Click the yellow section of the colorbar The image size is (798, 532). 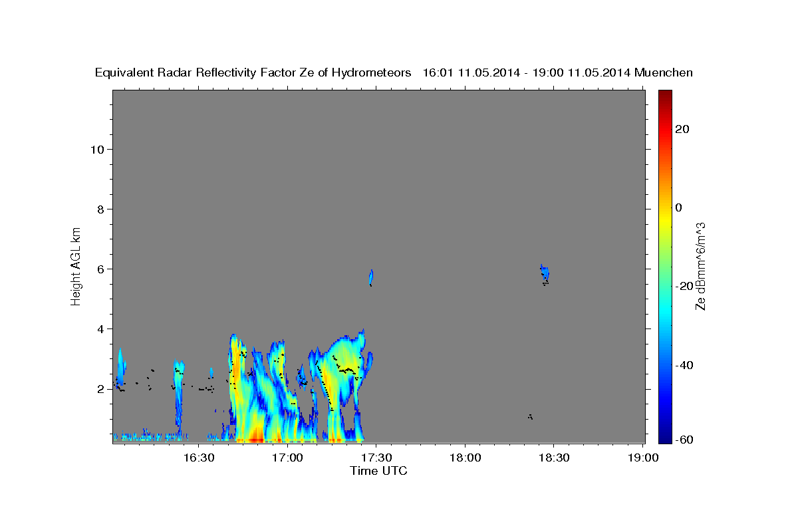[x=664, y=219]
